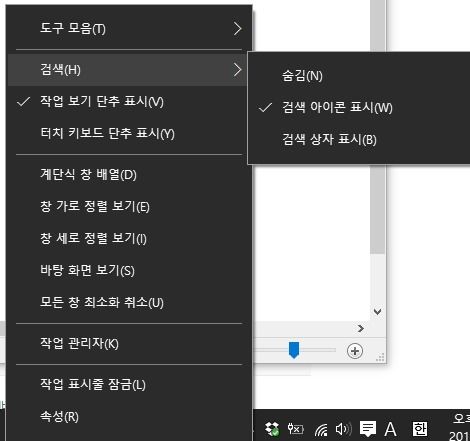Click the zoom in plus button
This screenshot has width=470, height=441.
[355, 351]
